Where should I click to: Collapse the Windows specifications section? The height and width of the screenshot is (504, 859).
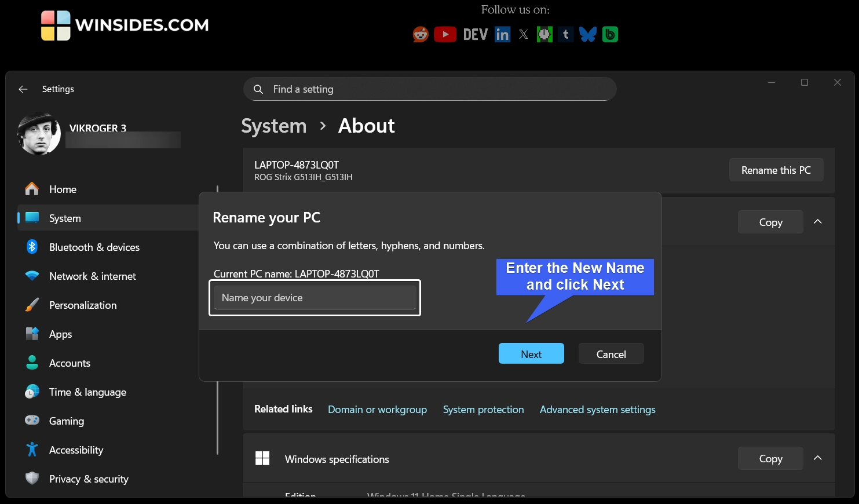(818, 458)
